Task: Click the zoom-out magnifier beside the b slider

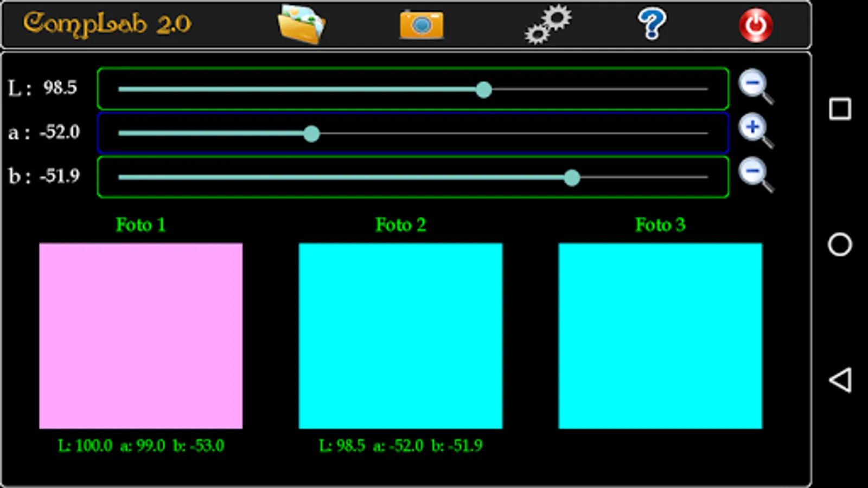Action: pyautogui.click(x=756, y=175)
